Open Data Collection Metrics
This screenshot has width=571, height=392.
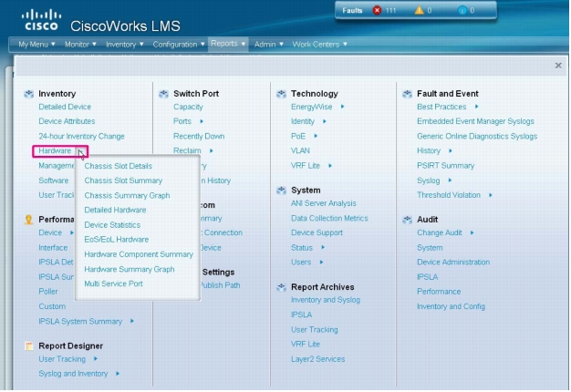click(x=329, y=218)
